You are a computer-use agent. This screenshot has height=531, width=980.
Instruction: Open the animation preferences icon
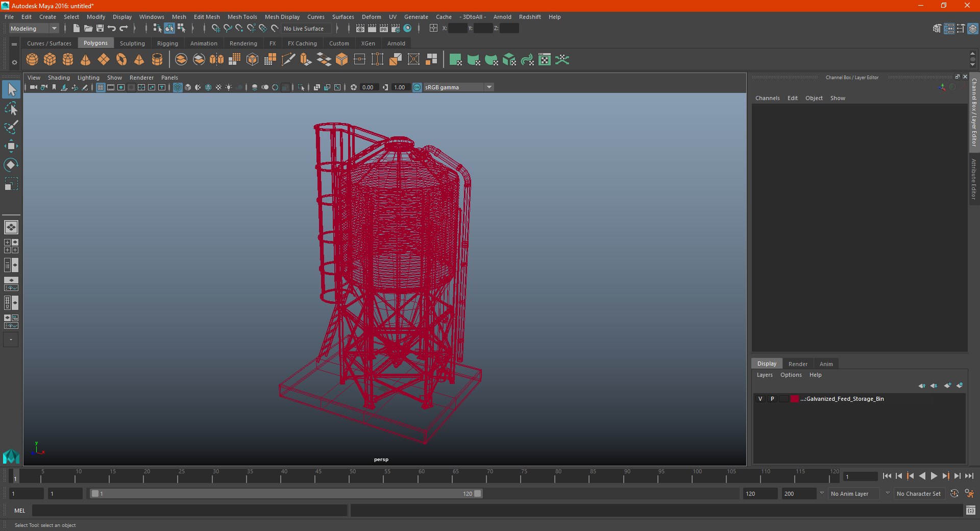(969, 494)
